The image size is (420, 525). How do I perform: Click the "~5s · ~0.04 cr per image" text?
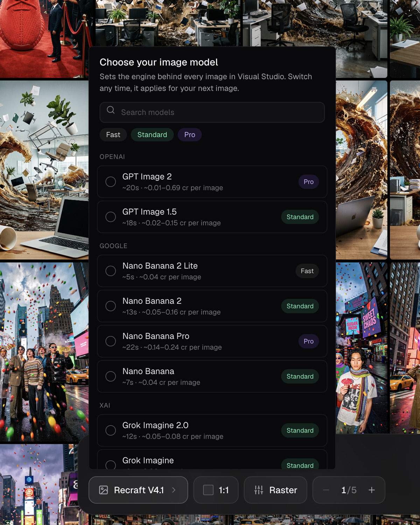[162, 277]
